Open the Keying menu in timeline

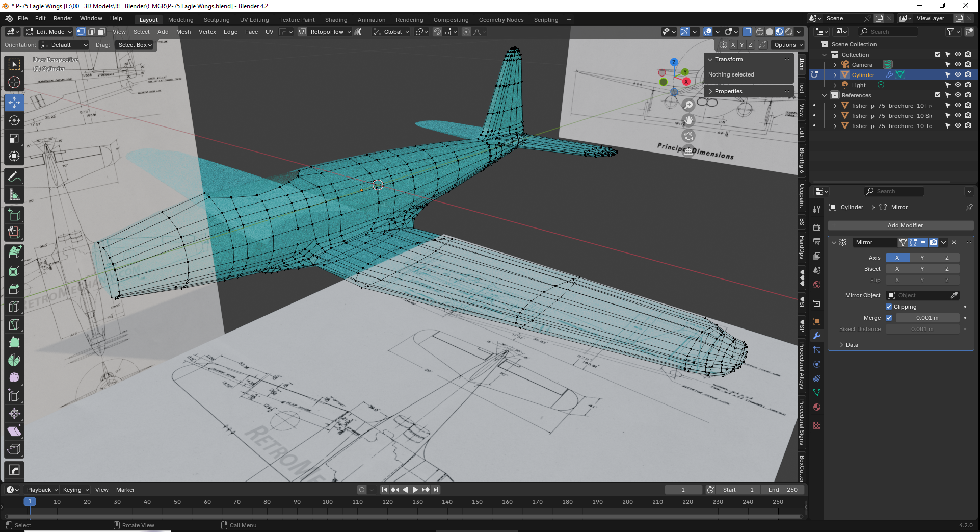(x=75, y=490)
